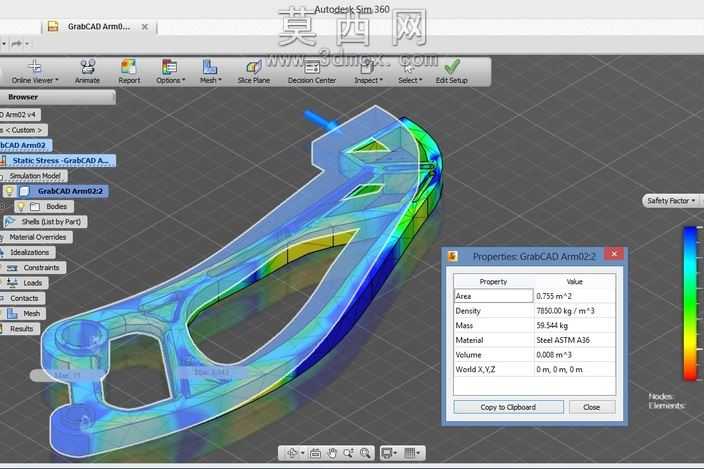Toggle lightbulb visibility for Bodies
Image resolution: width=704 pixels, height=469 pixels.
(x=21, y=206)
